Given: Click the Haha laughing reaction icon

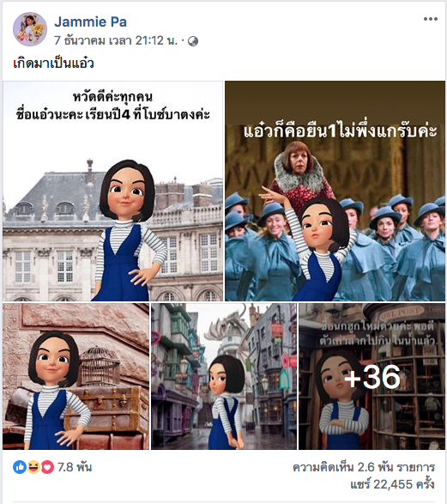Looking at the screenshot, I should 33,467.
